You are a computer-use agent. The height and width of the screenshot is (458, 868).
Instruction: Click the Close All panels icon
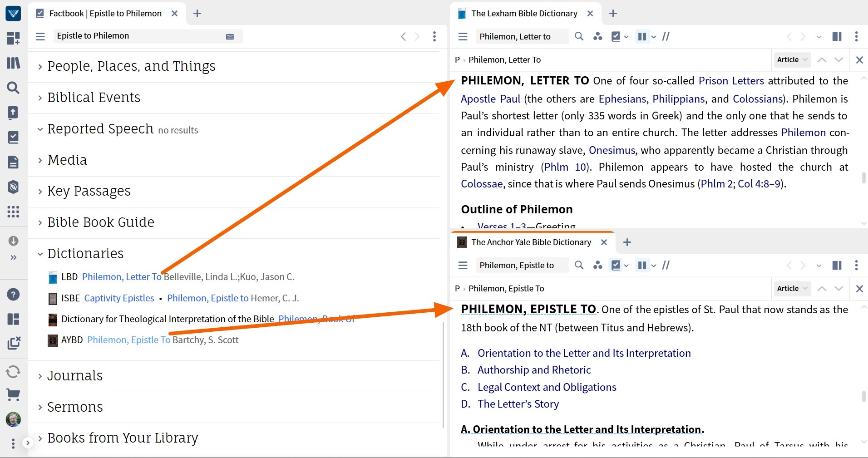(x=14, y=343)
